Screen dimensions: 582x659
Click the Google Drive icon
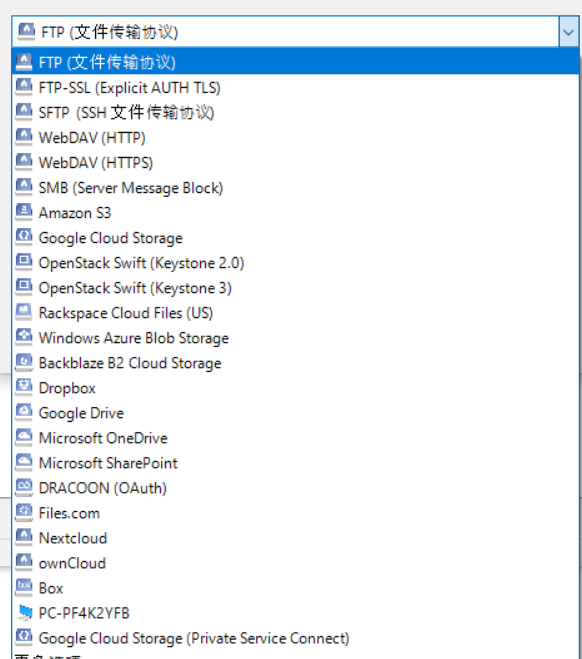[x=24, y=412]
